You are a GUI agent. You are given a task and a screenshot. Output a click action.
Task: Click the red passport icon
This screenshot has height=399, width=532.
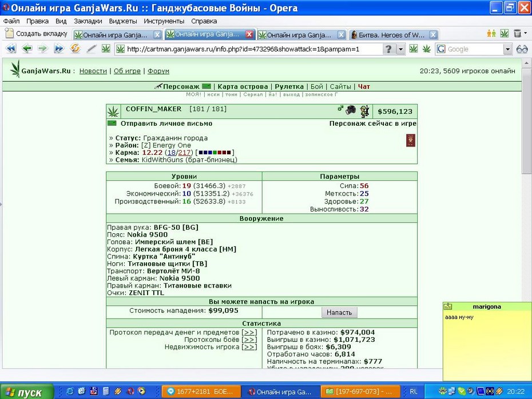tap(411, 141)
